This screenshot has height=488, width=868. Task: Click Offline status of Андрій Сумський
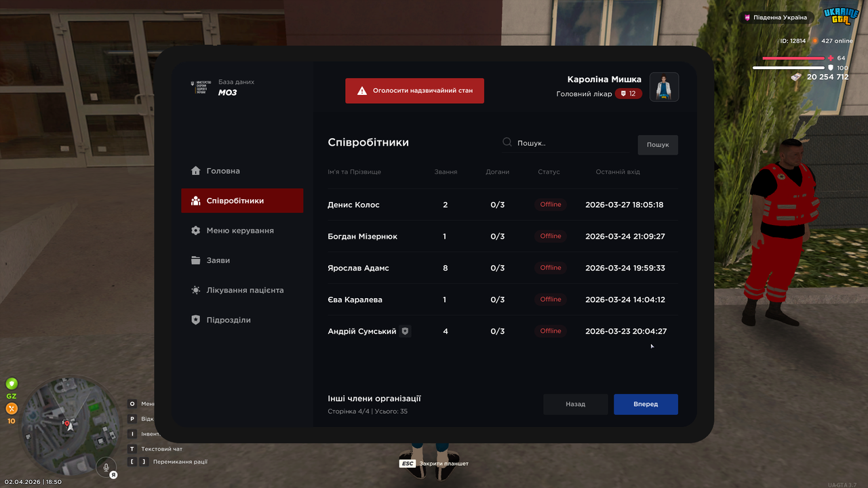point(551,331)
